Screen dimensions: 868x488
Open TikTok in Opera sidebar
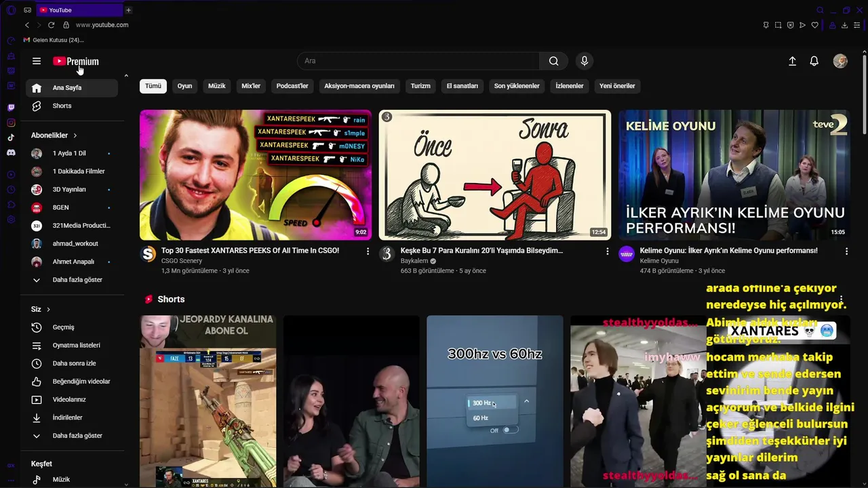click(x=11, y=138)
